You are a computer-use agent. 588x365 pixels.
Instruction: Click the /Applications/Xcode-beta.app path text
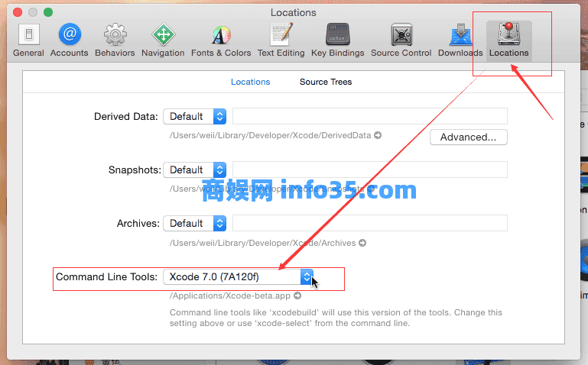pos(230,296)
